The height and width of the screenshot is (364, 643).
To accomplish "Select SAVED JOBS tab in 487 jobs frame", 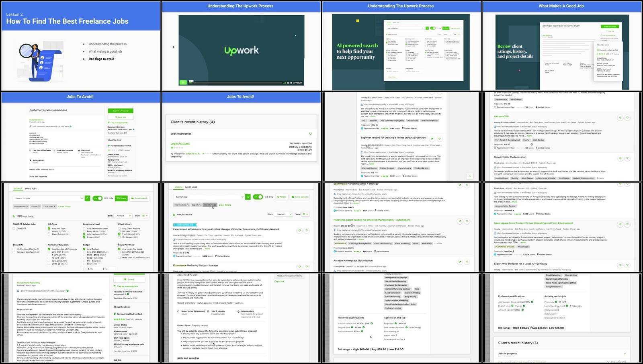I will click(191, 187).
